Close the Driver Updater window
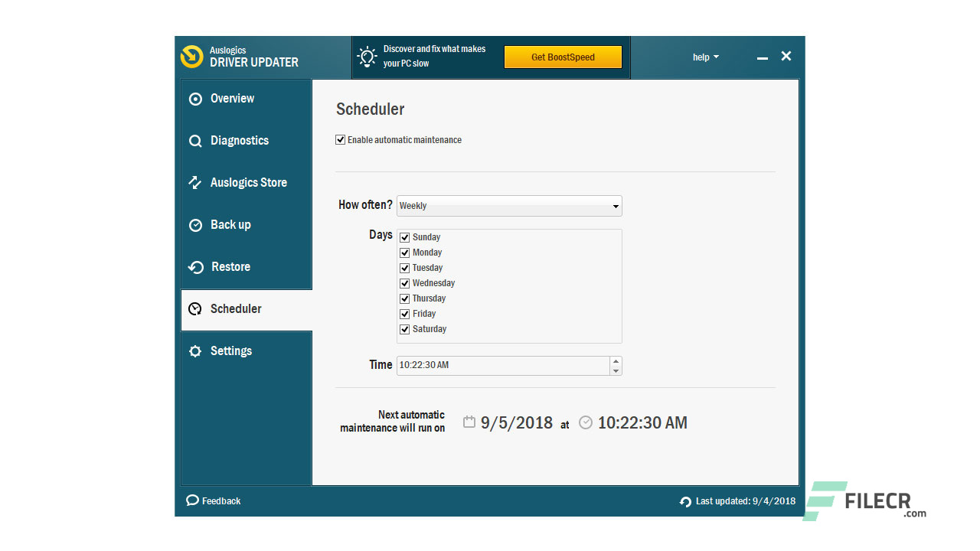The height and width of the screenshot is (551, 980). click(x=786, y=56)
